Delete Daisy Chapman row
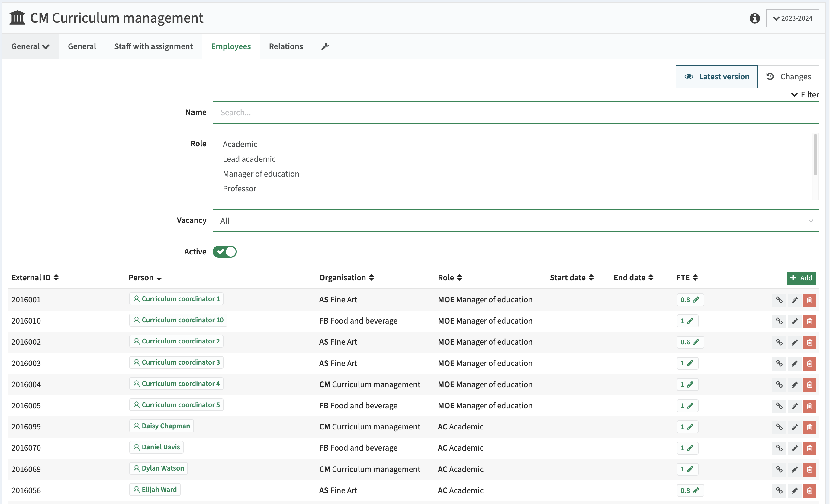830x504 pixels. point(809,427)
